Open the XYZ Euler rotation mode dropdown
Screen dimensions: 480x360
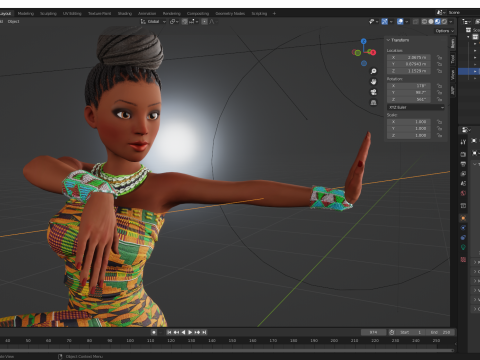(416, 107)
